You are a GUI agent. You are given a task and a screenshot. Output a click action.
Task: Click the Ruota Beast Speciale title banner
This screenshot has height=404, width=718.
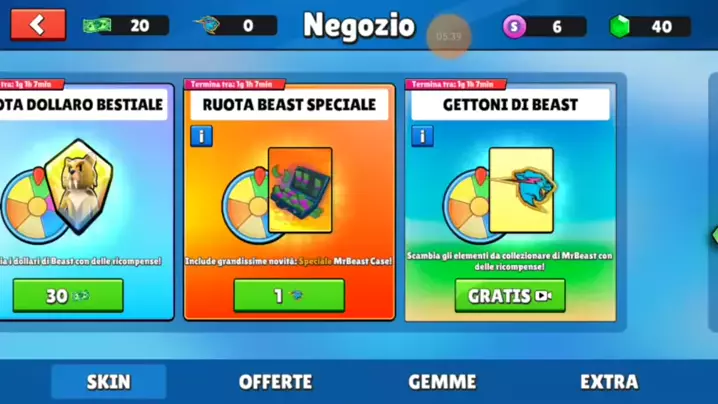(x=289, y=105)
